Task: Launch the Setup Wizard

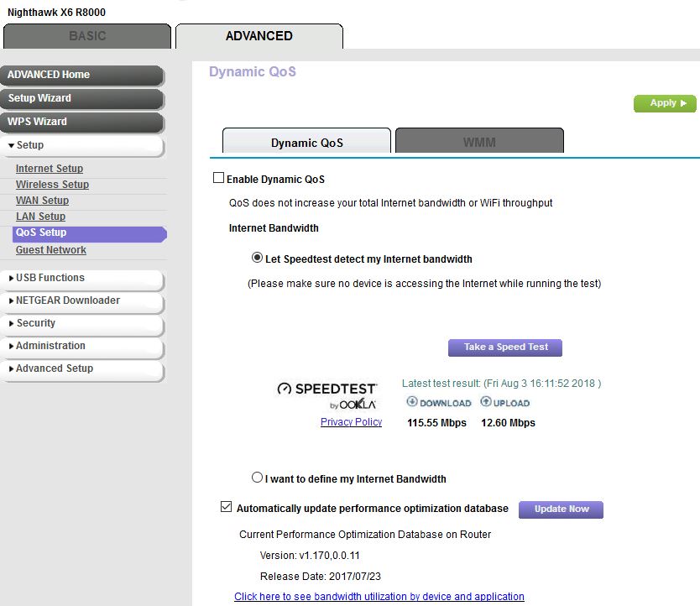Action: pyautogui.click(x=82, y=99)
